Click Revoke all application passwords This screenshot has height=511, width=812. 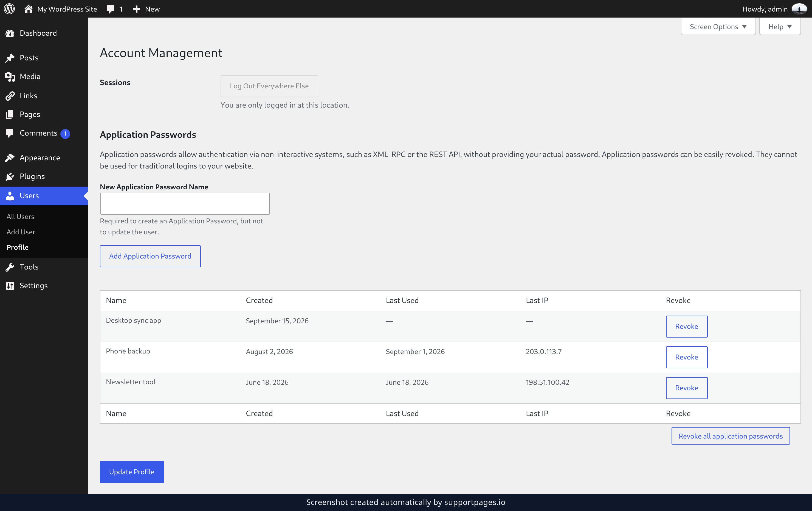(x=731, y=436)
